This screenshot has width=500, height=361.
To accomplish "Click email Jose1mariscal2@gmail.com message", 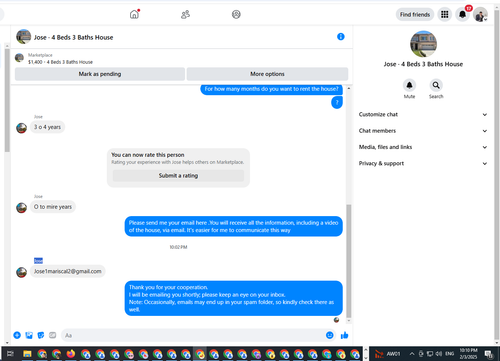I will coord(68,271).
